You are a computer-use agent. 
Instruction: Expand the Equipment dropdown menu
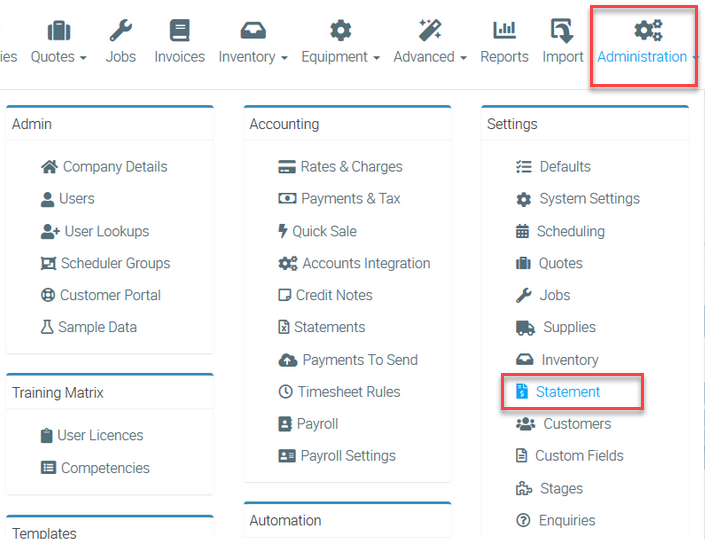340,44
